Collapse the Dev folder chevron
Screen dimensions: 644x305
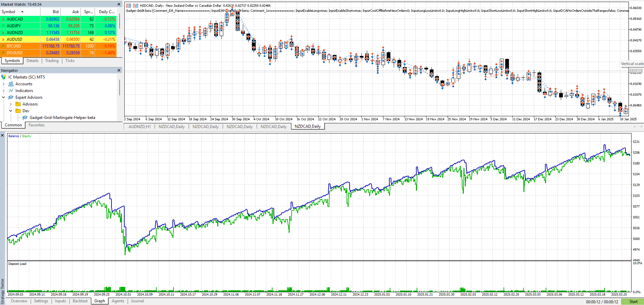tap(10, 111)
